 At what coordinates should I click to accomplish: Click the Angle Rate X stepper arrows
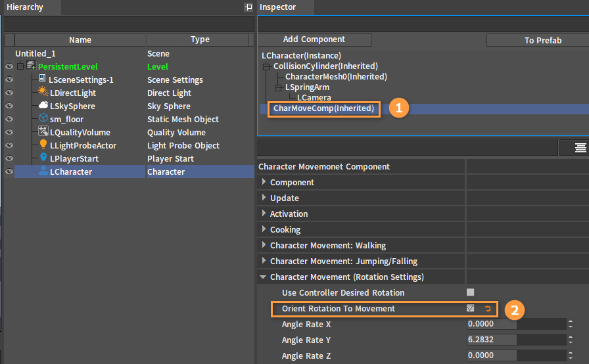(x=571, y=324)
